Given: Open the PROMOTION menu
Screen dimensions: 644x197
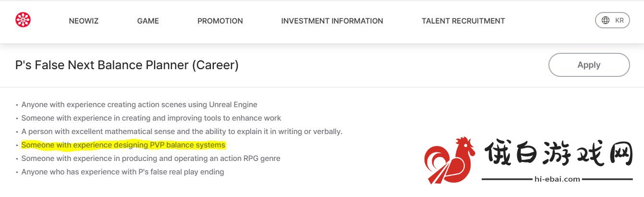Looking at the screenshot, I should click(x=220, y=21).
